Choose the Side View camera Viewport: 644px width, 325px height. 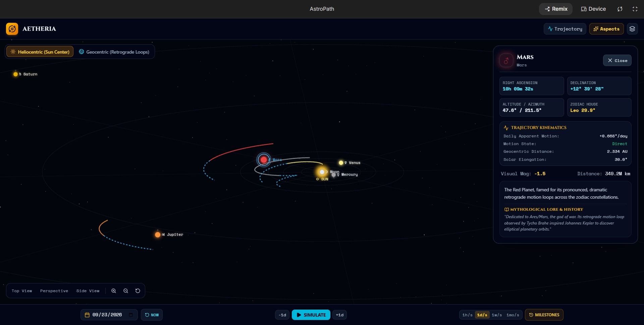point(88,291)
